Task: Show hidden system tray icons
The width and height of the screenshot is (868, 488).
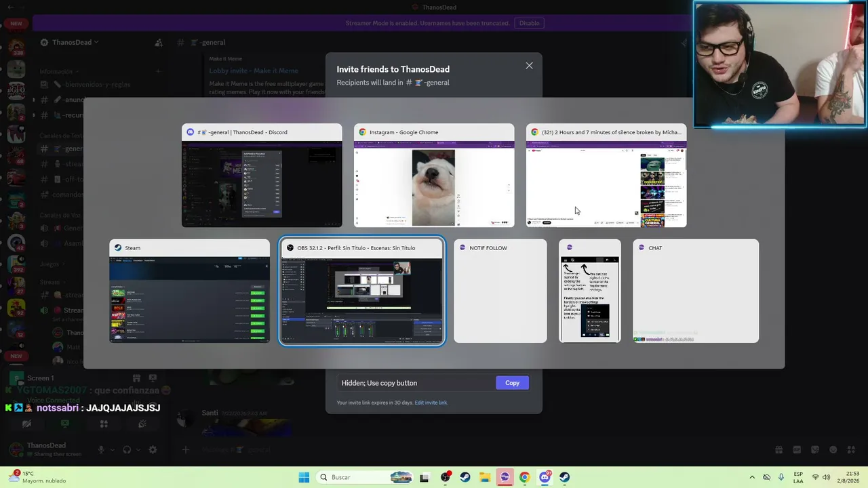Action: (751, 477)
